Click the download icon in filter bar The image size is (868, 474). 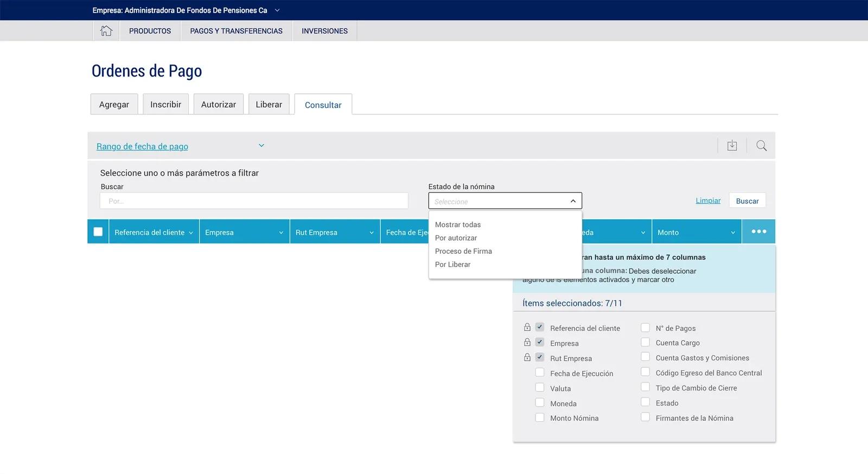[x=732, y=145]
